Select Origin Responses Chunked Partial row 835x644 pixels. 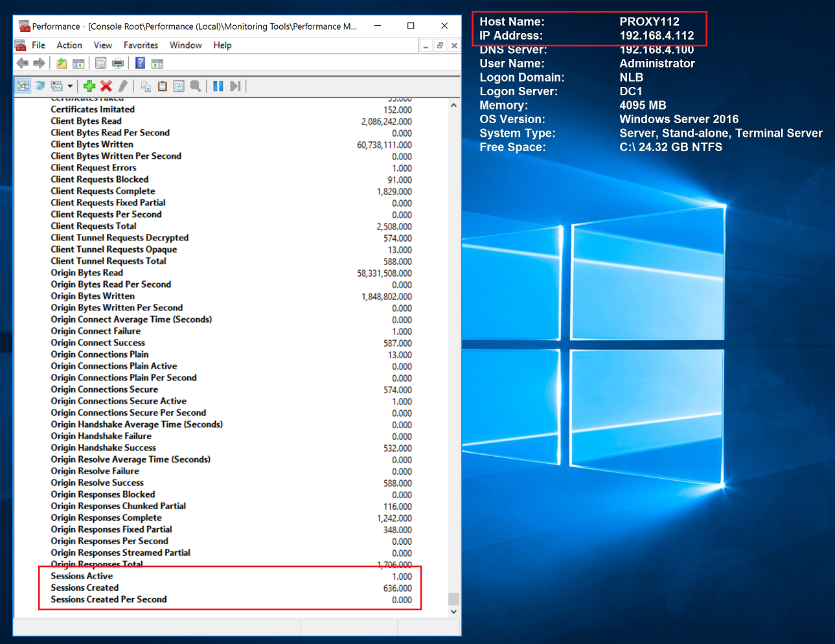click(x=231, y=506)
